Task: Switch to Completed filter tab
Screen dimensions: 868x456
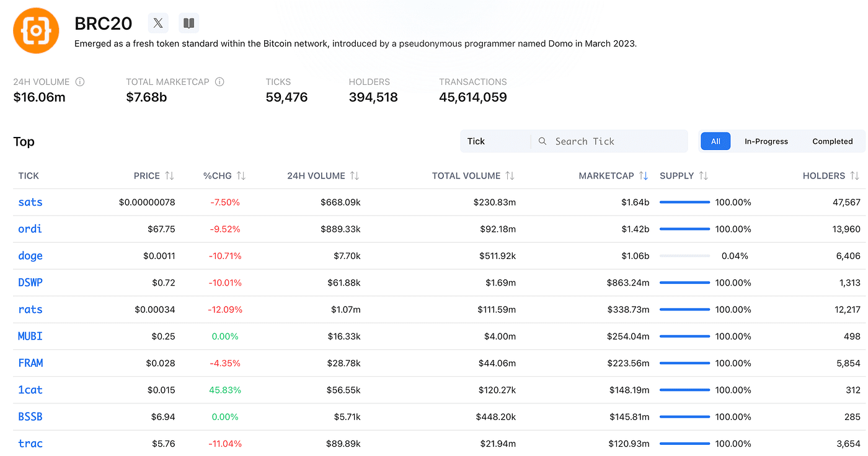Action: pos(832,141)
